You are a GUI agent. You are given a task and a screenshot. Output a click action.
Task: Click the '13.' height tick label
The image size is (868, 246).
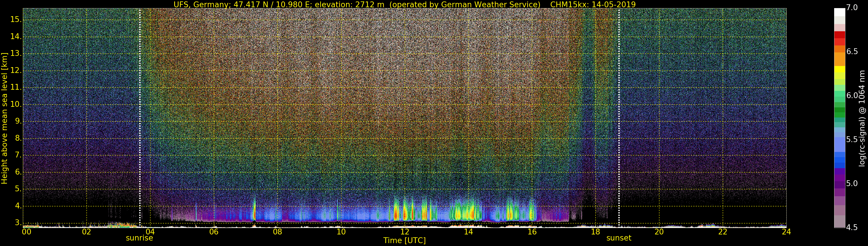[16, 53]
